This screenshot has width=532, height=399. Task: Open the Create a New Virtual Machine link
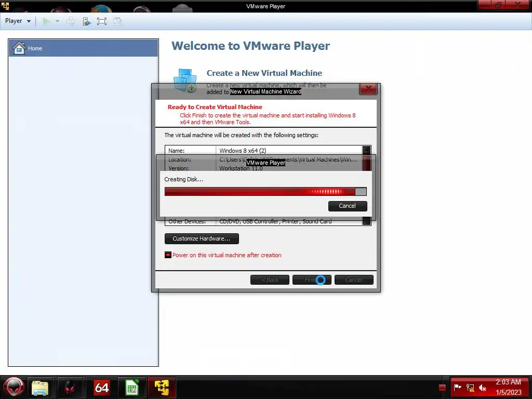pos(264,73)
